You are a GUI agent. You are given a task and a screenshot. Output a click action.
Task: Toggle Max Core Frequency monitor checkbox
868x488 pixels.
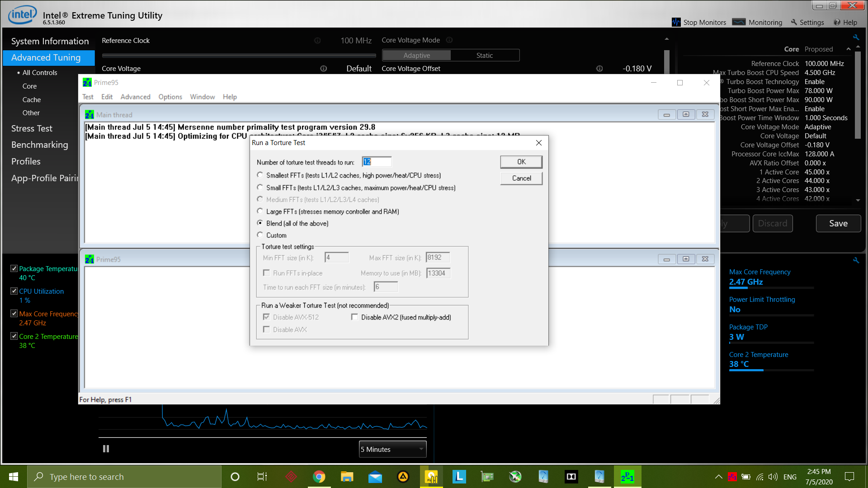point(14,314)
